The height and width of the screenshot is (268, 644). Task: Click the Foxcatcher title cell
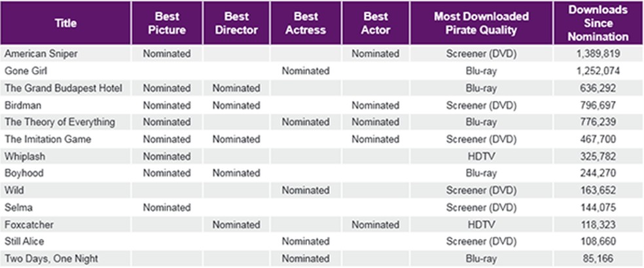[29, 225]
